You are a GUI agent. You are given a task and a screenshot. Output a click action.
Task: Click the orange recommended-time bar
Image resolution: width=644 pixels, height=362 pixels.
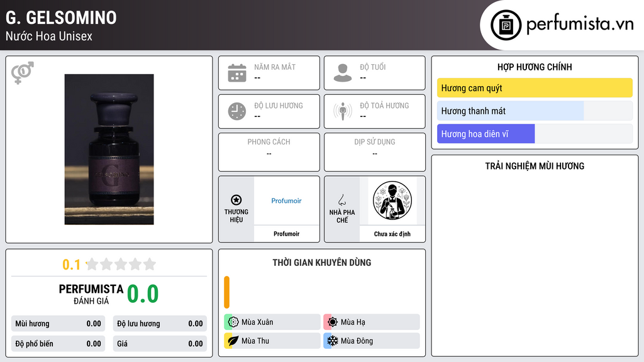point(226,292)
